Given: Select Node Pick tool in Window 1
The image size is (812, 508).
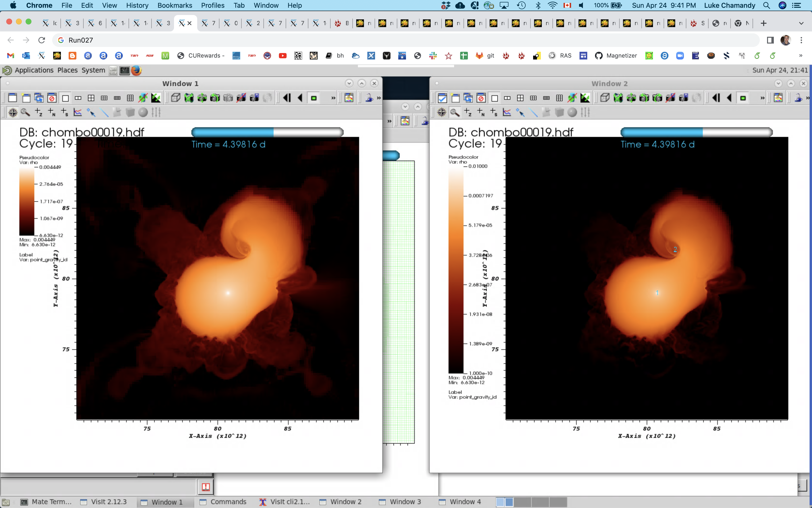Looking at the screenshot, I should (52, 112).
